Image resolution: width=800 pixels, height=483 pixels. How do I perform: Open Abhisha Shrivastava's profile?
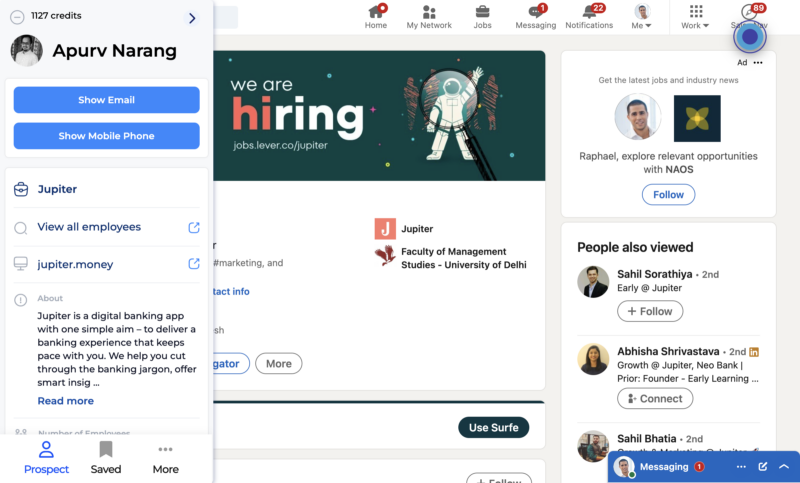click(668, 351)
